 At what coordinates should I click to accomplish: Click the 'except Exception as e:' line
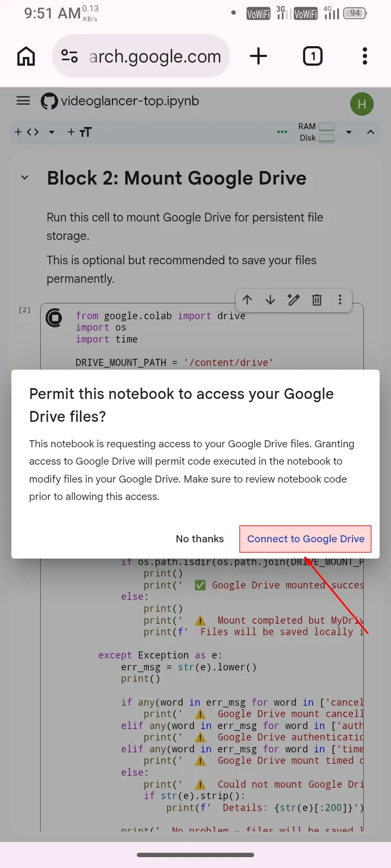coord(160,655)
